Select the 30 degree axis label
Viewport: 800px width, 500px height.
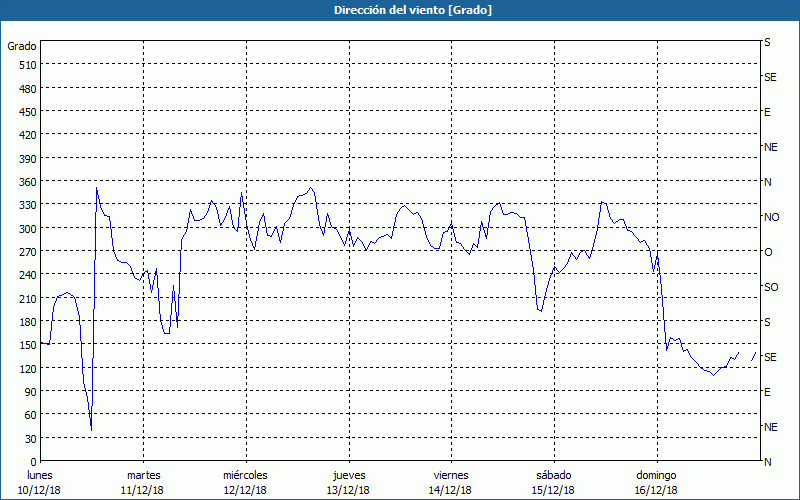(31, 439)
